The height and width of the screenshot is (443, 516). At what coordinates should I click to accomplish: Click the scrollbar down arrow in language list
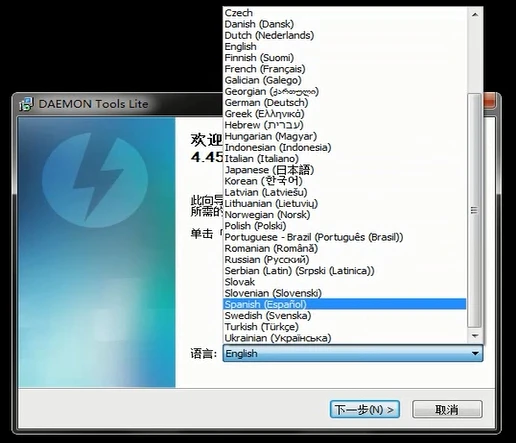click(475, 336)
